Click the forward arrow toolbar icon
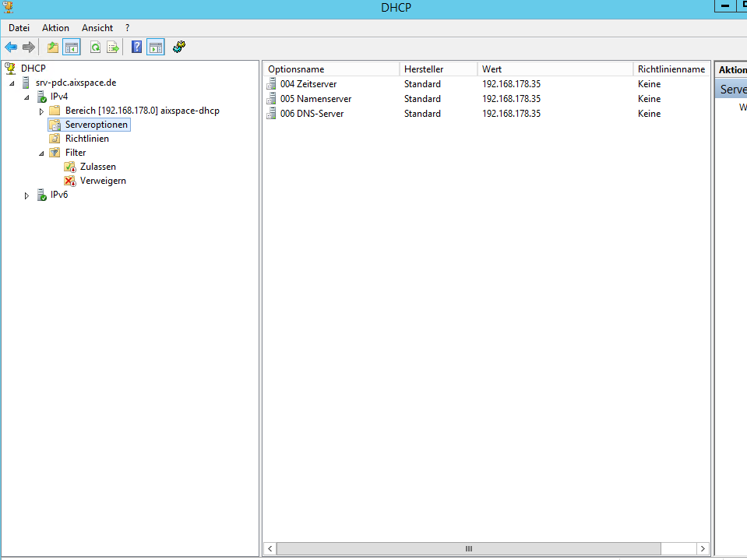747x560 pixels. point(29,48)
